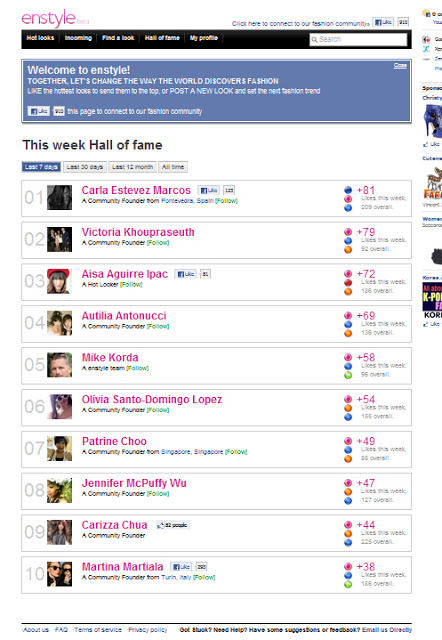
Task: Switch to the Last 7 days tab
Action: (x=41, y=167)
